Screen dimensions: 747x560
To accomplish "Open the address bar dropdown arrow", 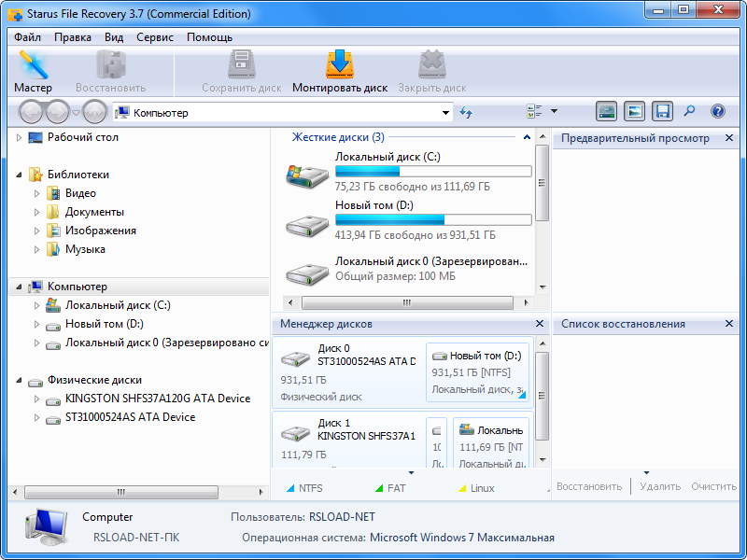I will click(445, 113).
